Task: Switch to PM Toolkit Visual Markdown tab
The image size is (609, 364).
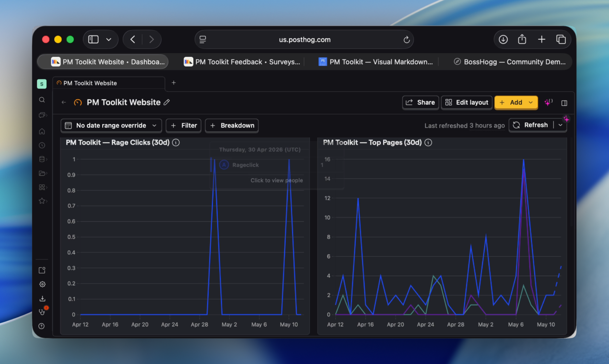Action: tap(376, 62)
